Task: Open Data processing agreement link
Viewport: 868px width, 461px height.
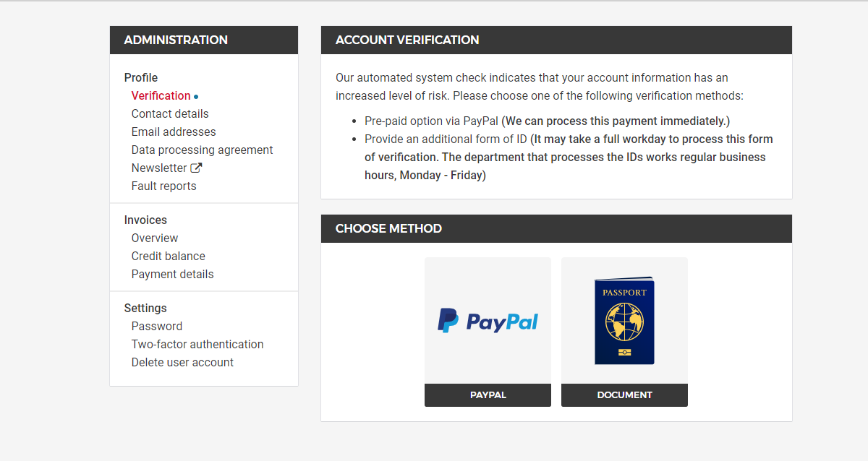Action: 202,150
